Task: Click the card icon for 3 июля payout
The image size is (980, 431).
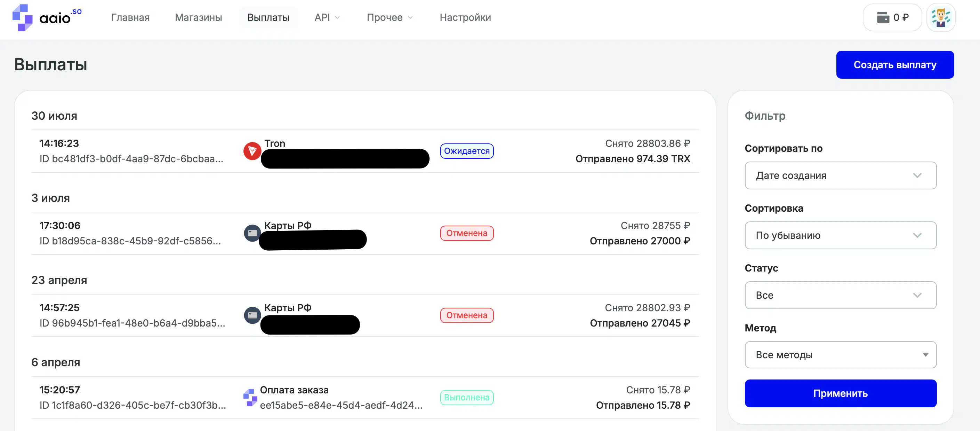Action: click(x=252, y=233)
